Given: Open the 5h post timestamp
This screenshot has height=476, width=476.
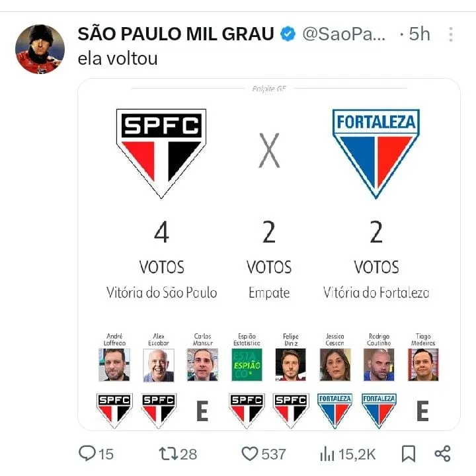Looking at the screenshot, I should pos(418,34).
